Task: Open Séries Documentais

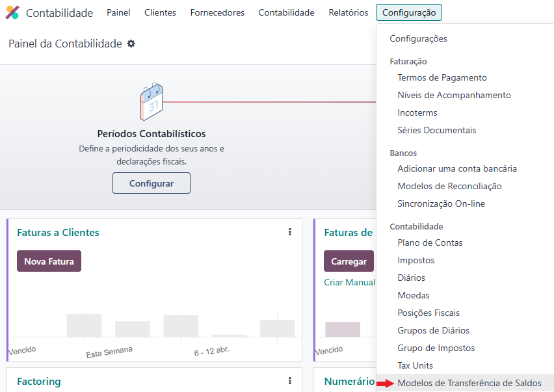Action: (x=437, y=130)
